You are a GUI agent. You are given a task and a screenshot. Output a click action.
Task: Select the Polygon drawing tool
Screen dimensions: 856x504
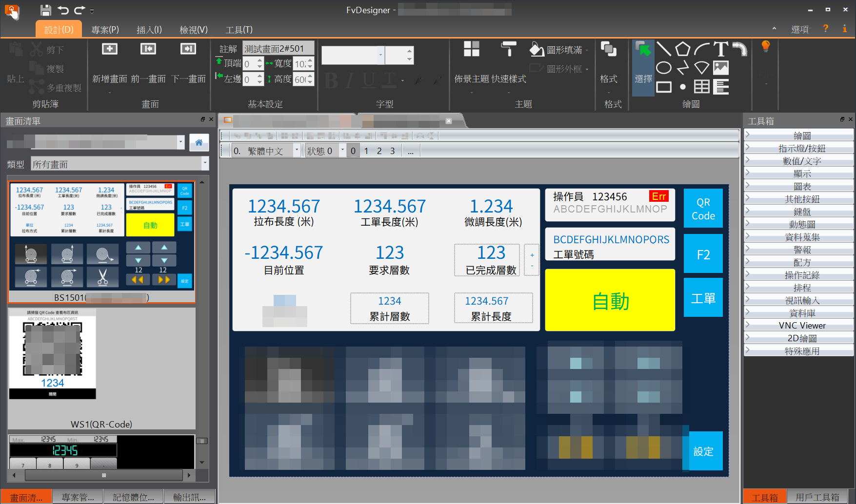tap(682, 49)
